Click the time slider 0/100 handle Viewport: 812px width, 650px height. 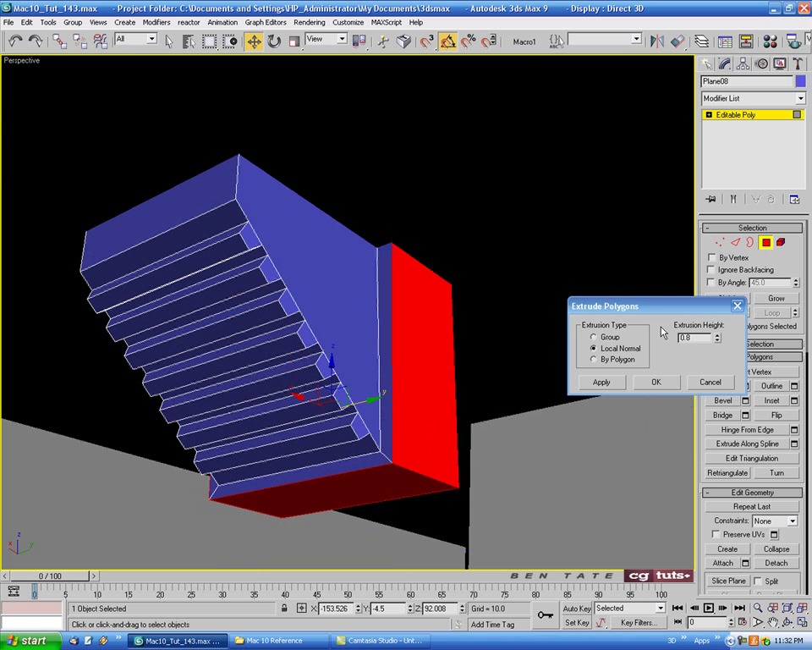50,576
